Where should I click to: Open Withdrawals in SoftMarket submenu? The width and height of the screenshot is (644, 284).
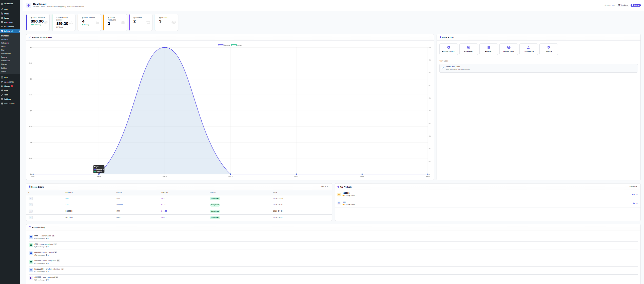6,61
